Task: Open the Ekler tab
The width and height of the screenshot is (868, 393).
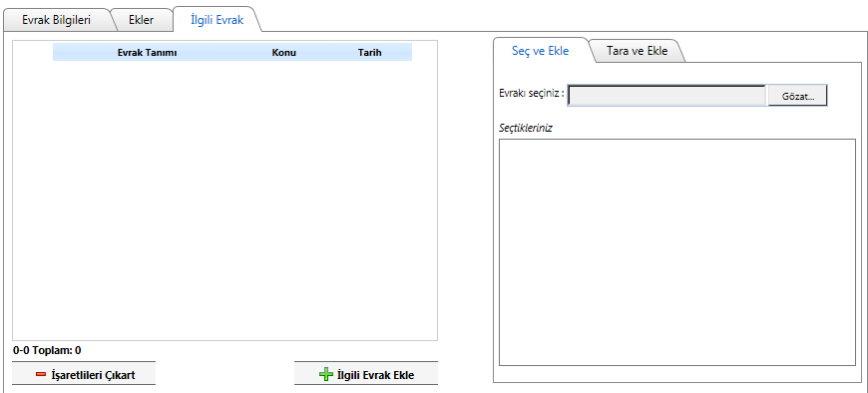Action: click(141, 21)
